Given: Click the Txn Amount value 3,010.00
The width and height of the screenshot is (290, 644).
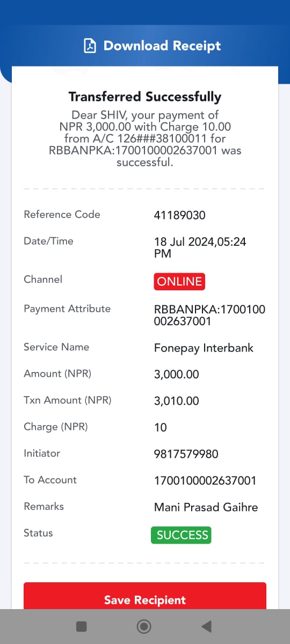Looking at the screenshot, I should click(x=177, y=401).
